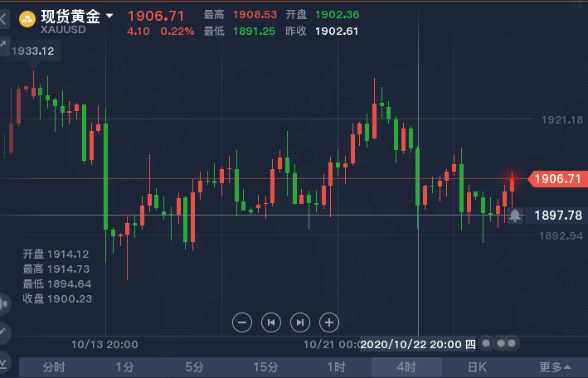The image size is (588, 378).
Task: Click the back arrow icon
Action: click(3, 18)
